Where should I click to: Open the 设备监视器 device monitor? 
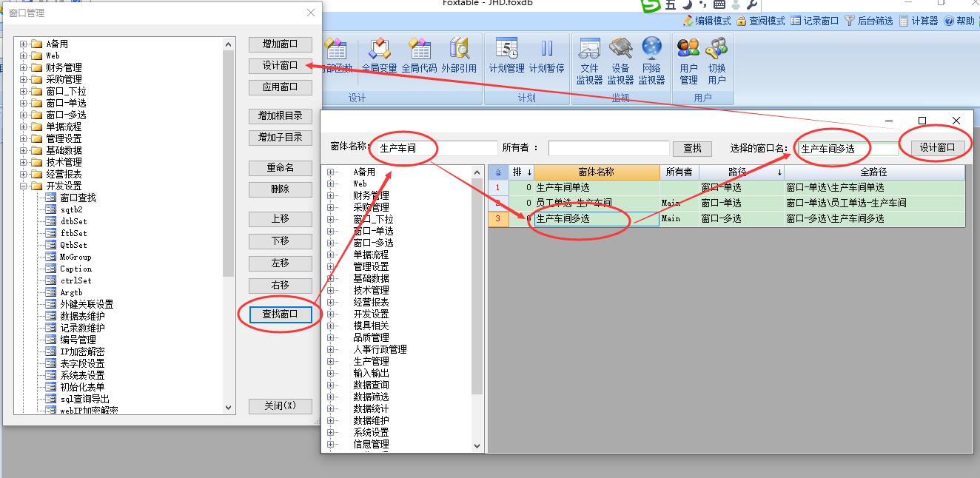pos(620,60)
